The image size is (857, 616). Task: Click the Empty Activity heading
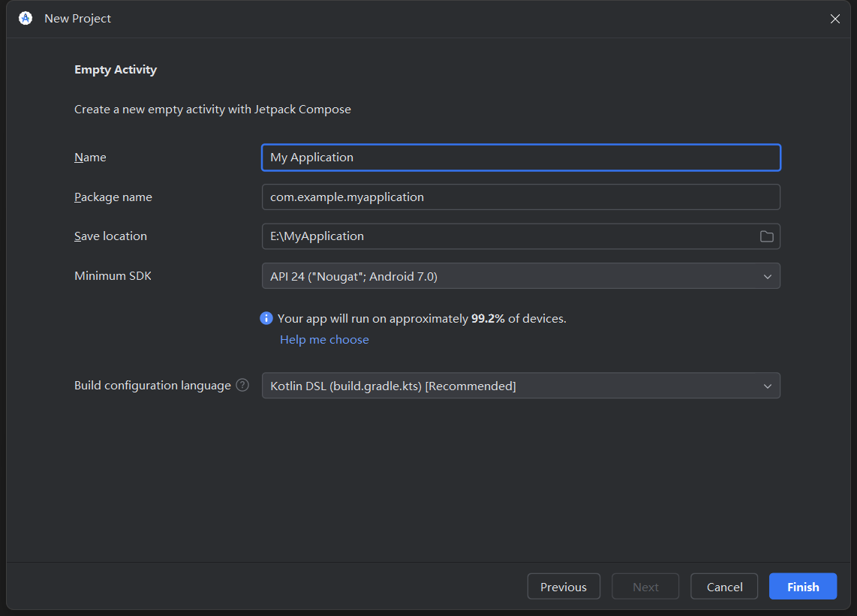click(116, 70)
